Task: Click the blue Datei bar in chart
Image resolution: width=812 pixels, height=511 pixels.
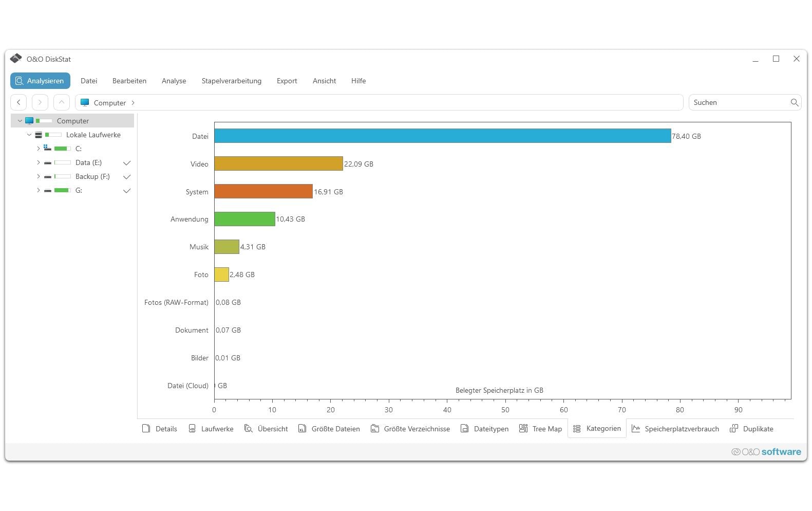Action: coord(442,136)
